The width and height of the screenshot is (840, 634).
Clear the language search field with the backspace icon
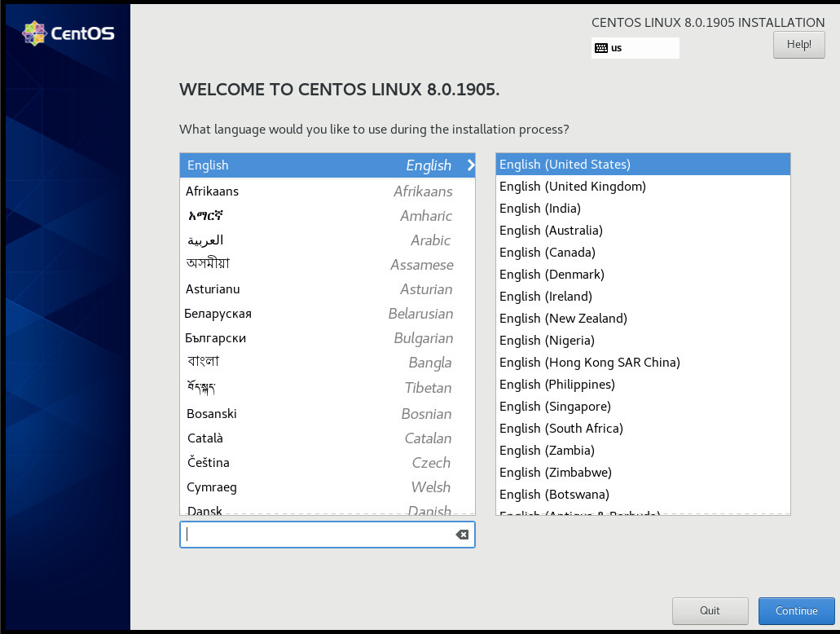point(461,534)
